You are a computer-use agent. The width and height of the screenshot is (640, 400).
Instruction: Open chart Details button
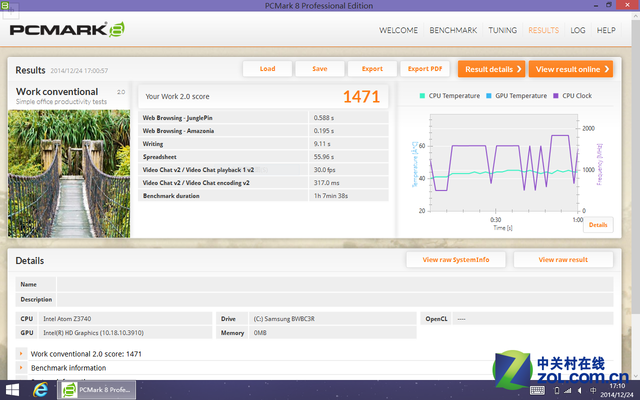(x=598, y=225)
